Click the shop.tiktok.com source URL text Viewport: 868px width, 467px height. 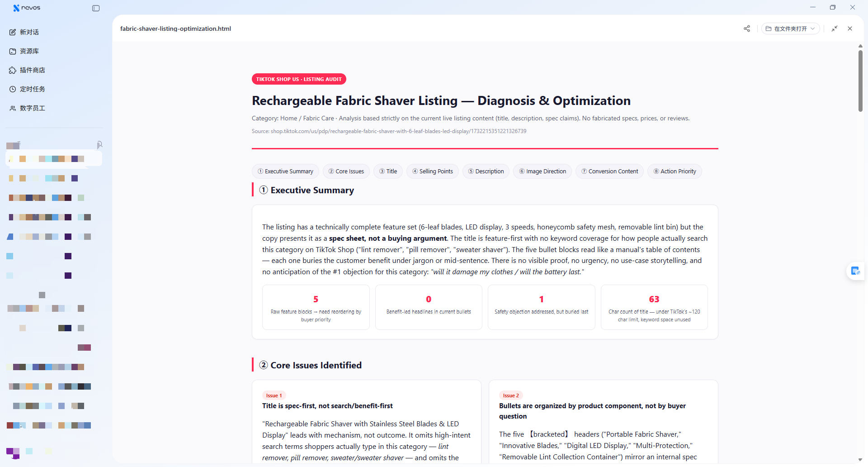[x=398, y=131]
